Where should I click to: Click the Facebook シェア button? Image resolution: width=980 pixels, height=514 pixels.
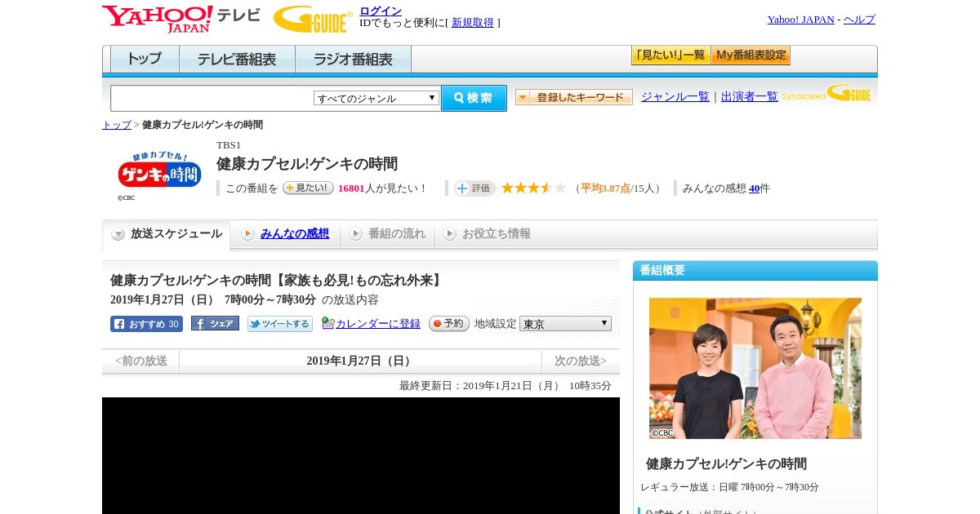(x=215, y=324)
